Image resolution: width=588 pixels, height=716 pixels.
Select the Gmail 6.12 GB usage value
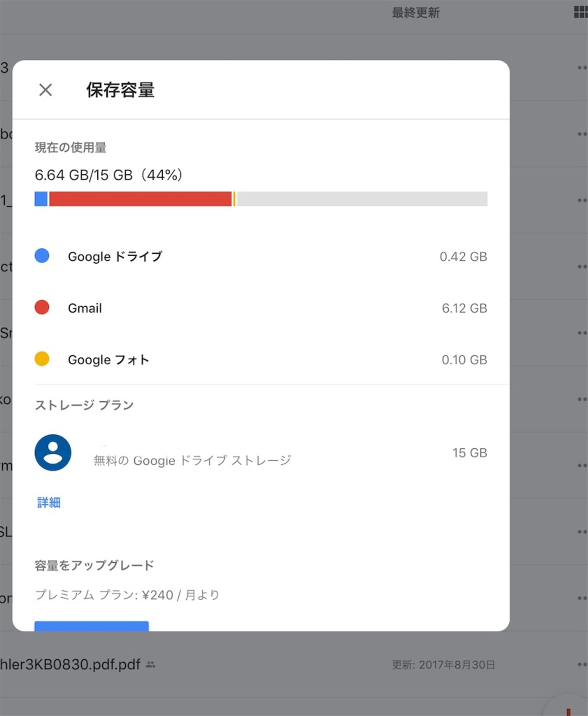pos(464,308)
